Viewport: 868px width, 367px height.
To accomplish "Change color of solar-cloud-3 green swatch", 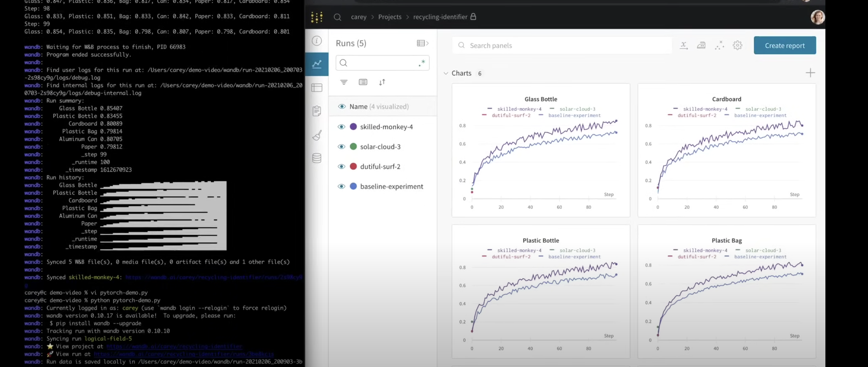I will pyautogui.click(x=353, y=146).
